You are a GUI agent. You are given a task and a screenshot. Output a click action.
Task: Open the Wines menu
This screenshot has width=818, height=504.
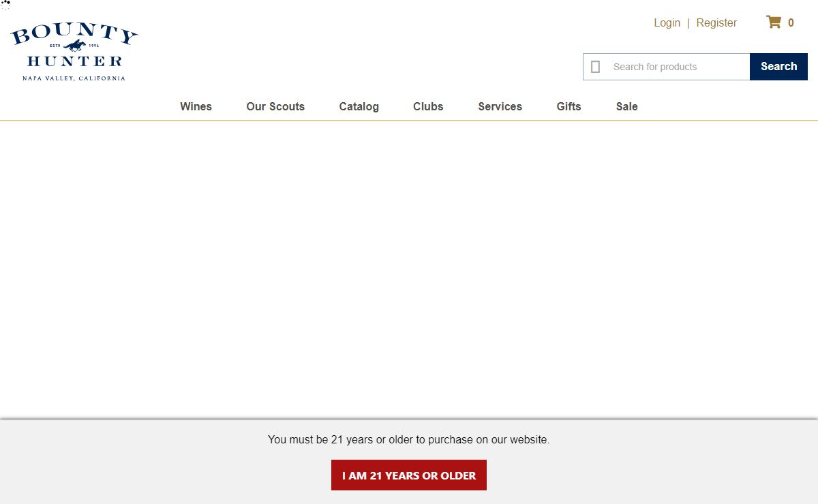pyautogui.click(x=196, y=106)
